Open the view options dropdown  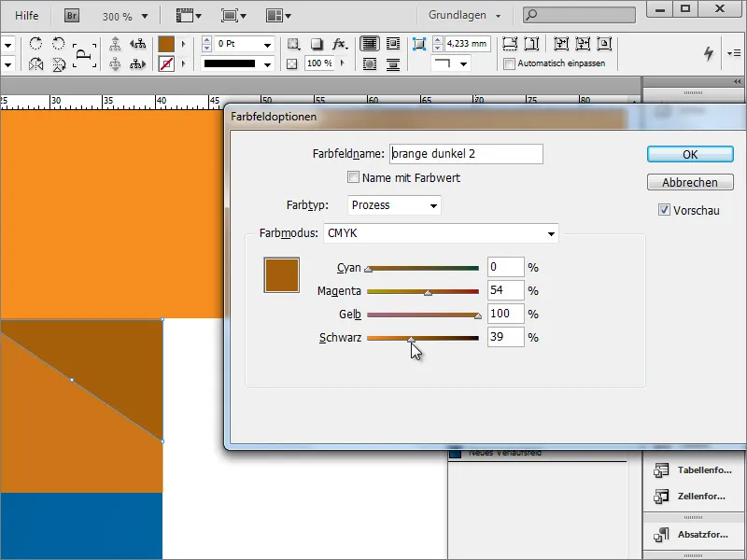pyautogui.click(x=189, y=16)
